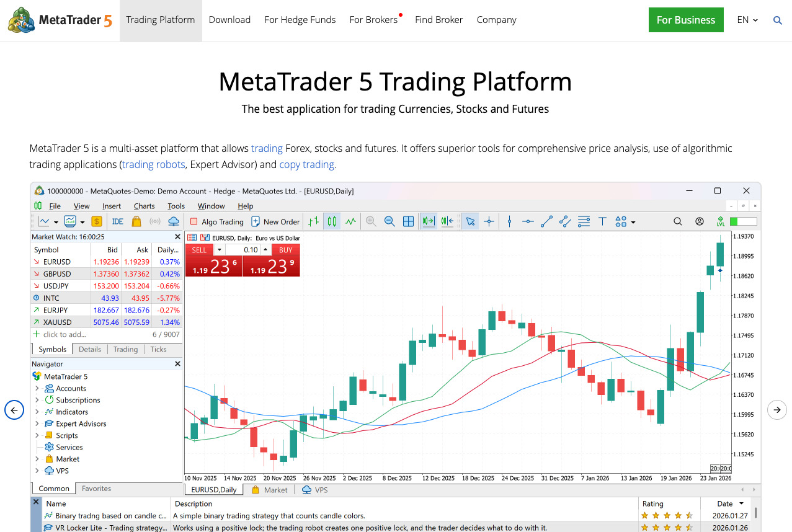Expand the Scripts tree node
The image size is (792, 532).
click(x=37, y=435)
